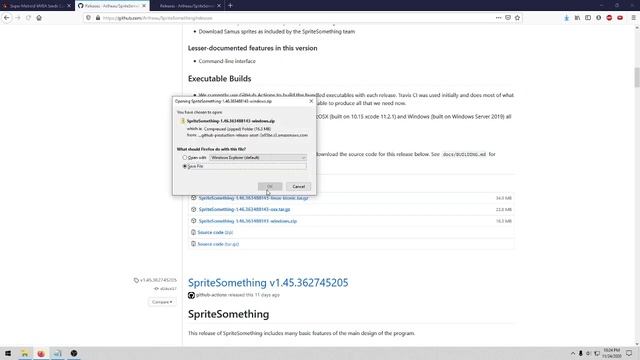Screen dimensions: 640x360
Task: Open the taskbar clock and date
Action: (611, 353)
